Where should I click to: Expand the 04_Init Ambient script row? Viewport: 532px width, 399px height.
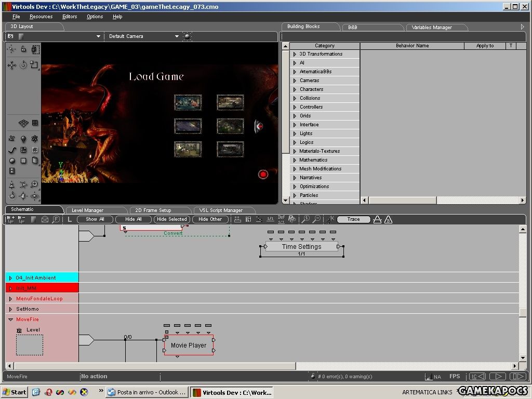click(x=10, y=278)
